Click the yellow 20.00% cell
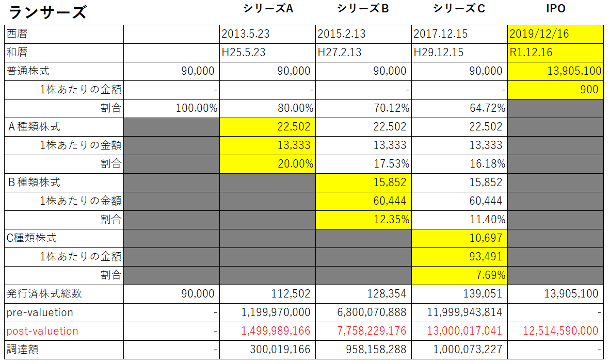This screenshot has height=364, width=610. (268, 164)
